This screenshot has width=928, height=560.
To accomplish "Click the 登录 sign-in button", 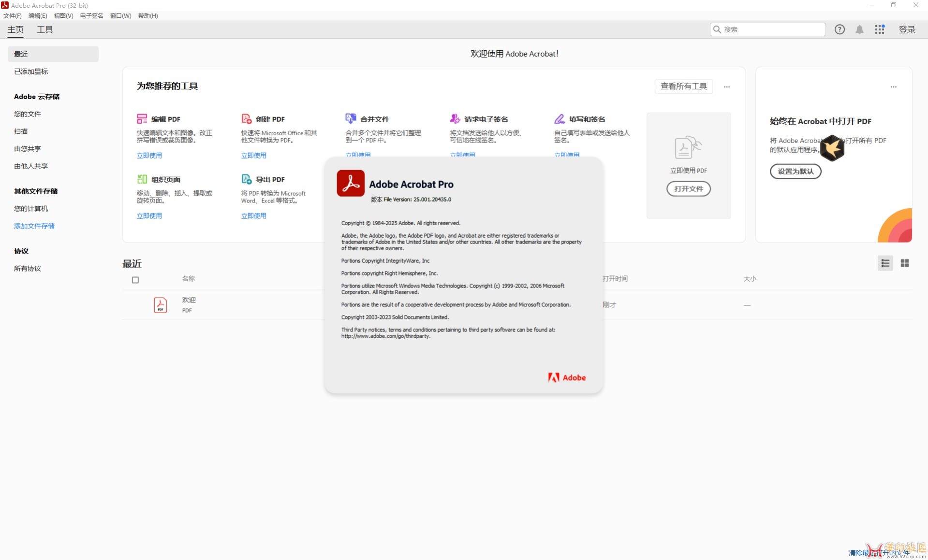I will 907,29.
